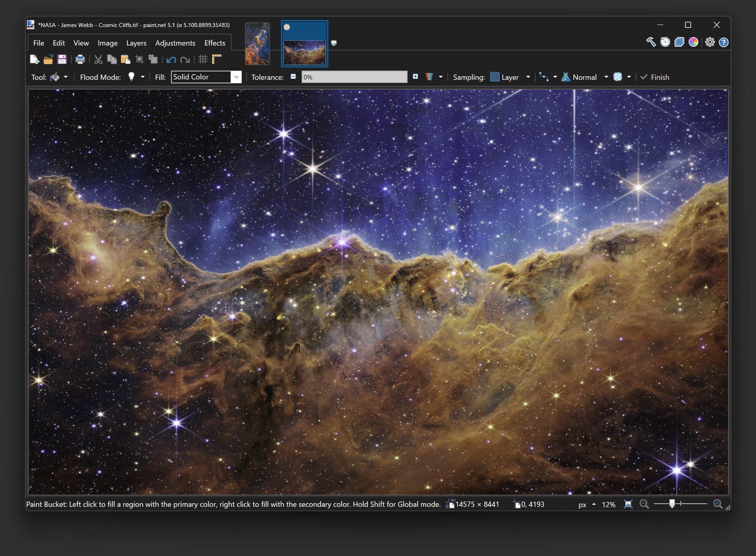Open the tolerance alpha mode dropdown

click(x=434, y=77)
